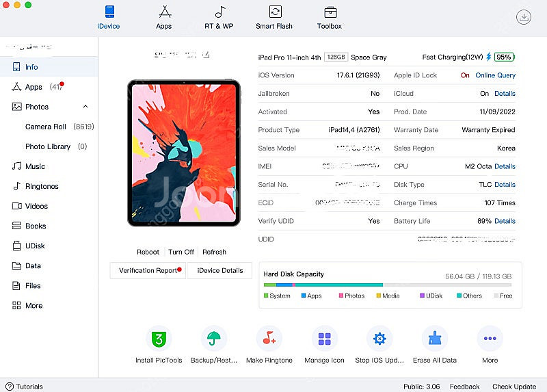The width and height of the screenshot is (547, 392).
Task: Collapse the Photos section chevron
Action: [85, 107]
